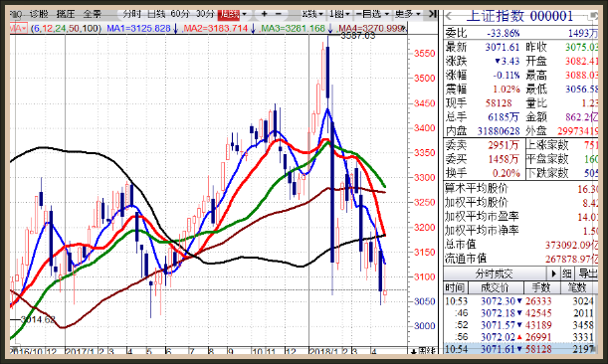
Task: Click the play triangle next to 分时成交
Action: pyautogui.click(x=553, y=273)
